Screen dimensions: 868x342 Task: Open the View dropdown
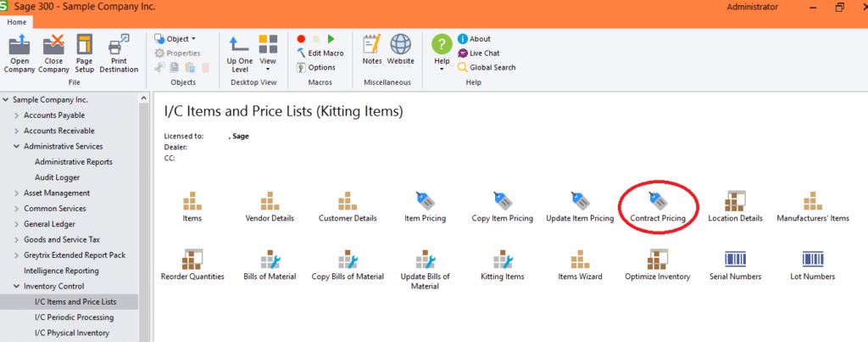click(268, 53)
